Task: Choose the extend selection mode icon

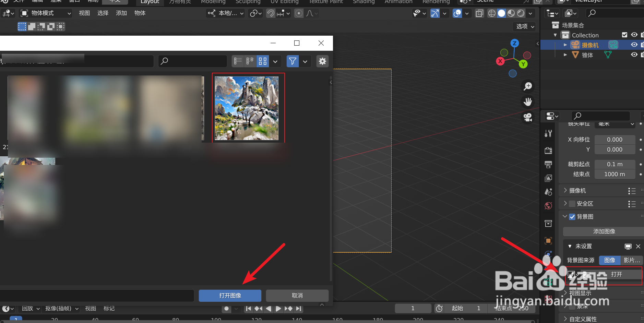Action: 32,26
